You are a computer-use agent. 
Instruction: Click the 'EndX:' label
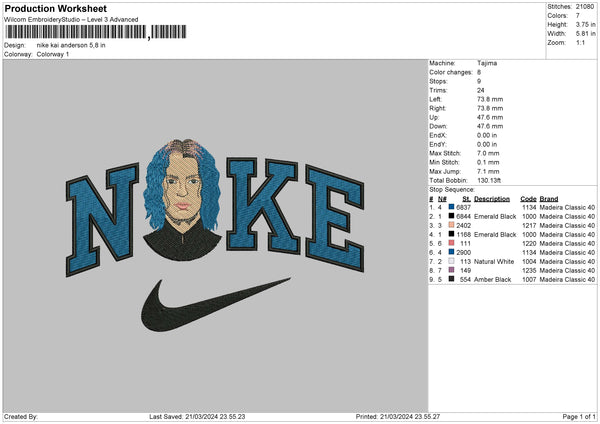pyautogui.click(x=438, y=135)
